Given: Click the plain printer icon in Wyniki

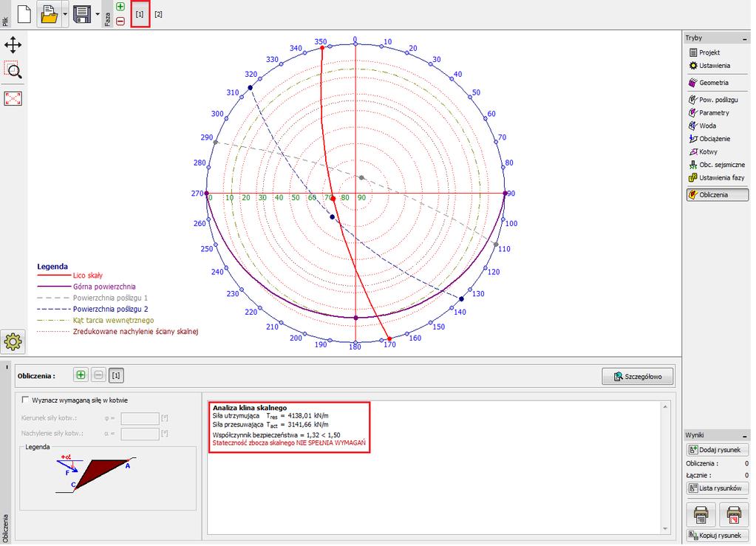Looking at the screenshot, I should 701,515.
